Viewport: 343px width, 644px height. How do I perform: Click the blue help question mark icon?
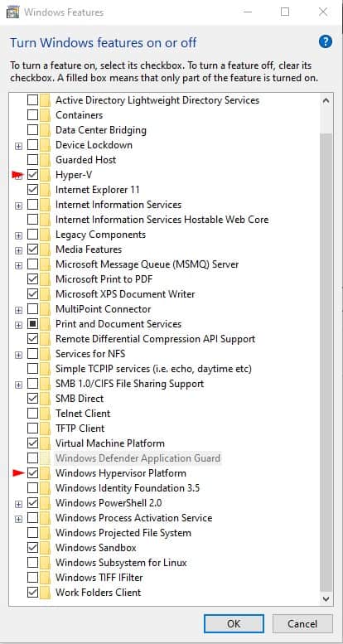coord(325,41)
